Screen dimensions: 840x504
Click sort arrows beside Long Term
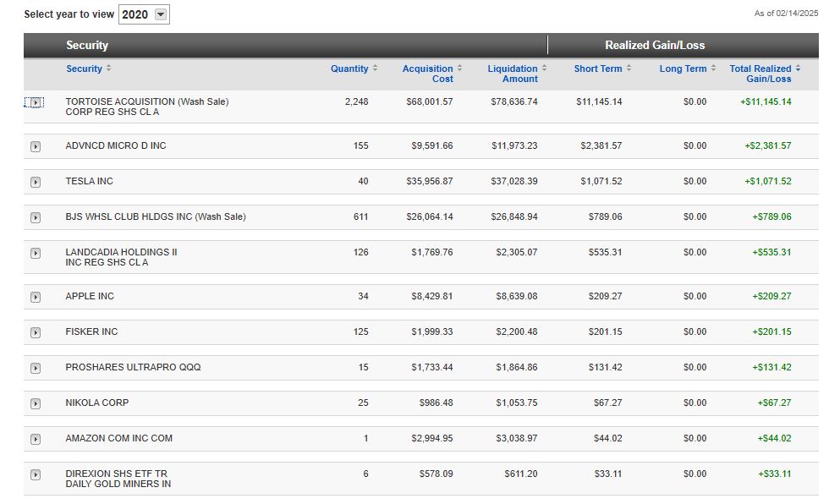click(714, 68)
